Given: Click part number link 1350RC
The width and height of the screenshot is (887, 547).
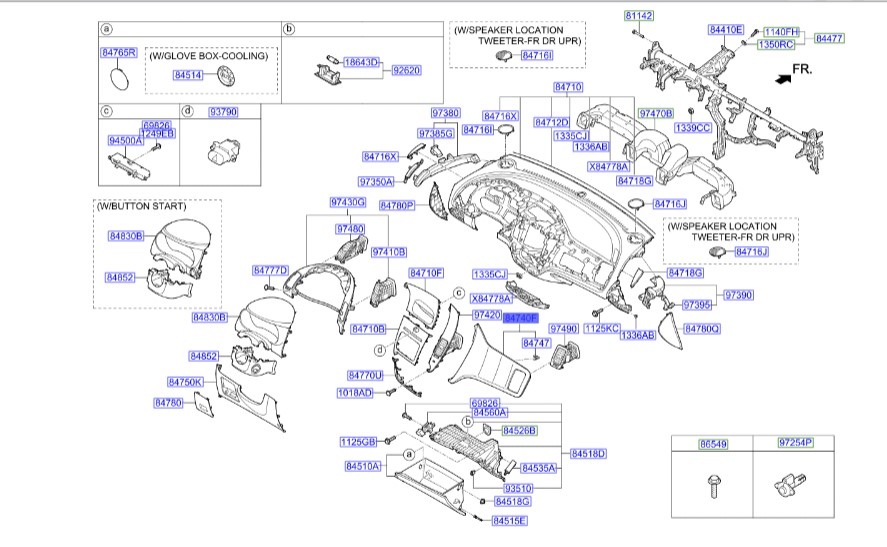Looking at the screenshot, I should 776,44.
